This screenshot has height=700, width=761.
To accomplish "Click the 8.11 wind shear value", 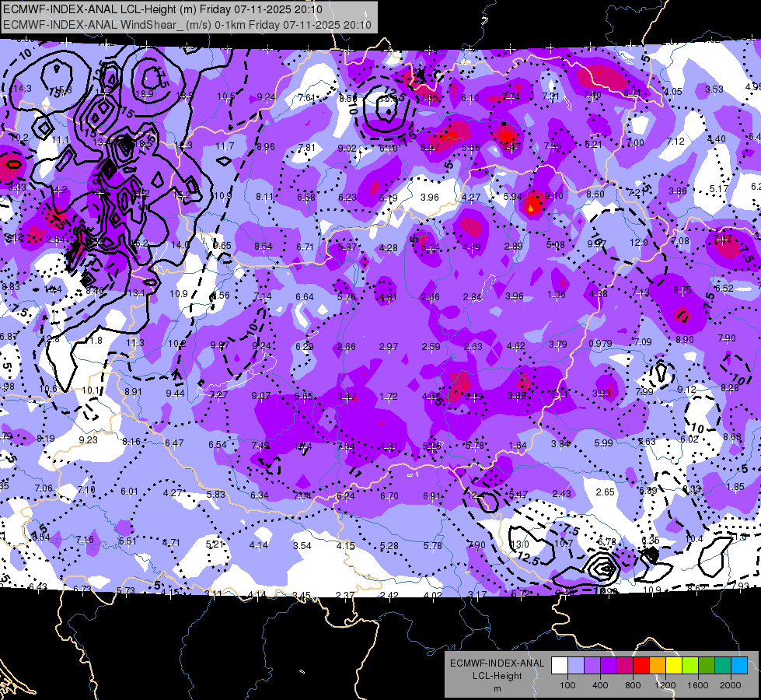I will point(265,196).
